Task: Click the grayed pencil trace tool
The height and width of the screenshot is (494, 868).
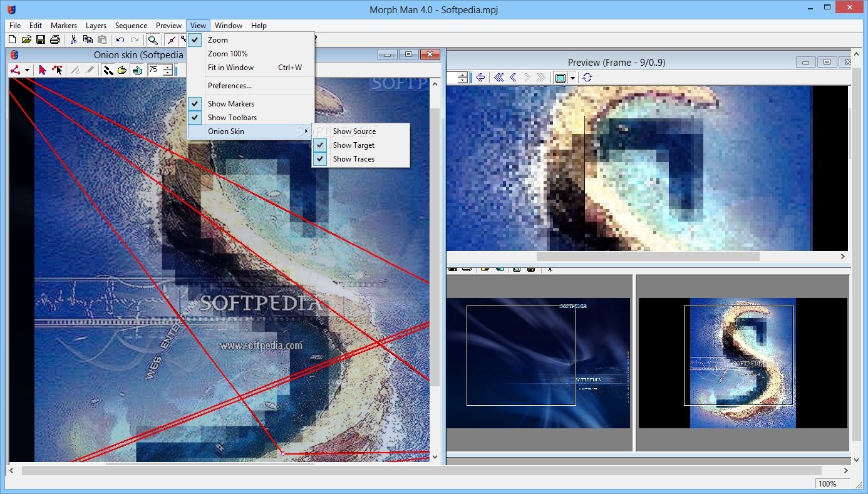Action: tap(75, 70)
